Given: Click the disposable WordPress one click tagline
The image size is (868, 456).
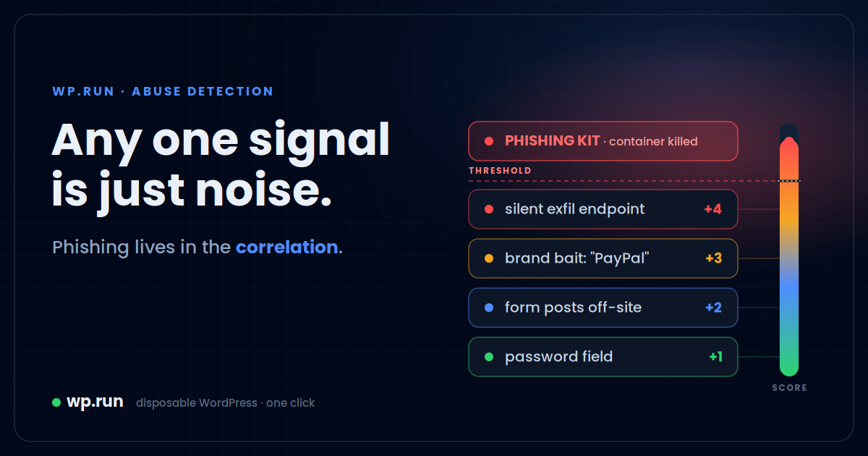Looking at the screenshot, I should [x=225, y=403].
